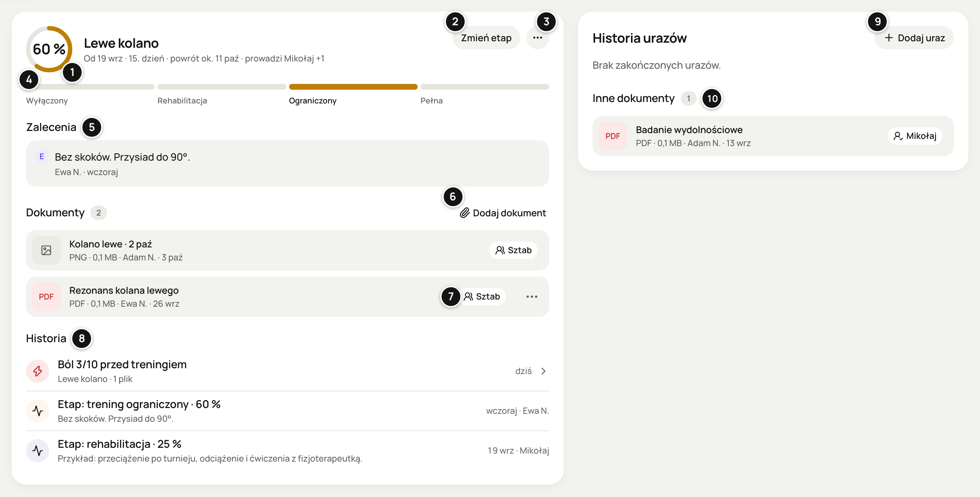Select the Ograniczony stage bar
The width and height of the screenshot is (980, 497).
353,87
